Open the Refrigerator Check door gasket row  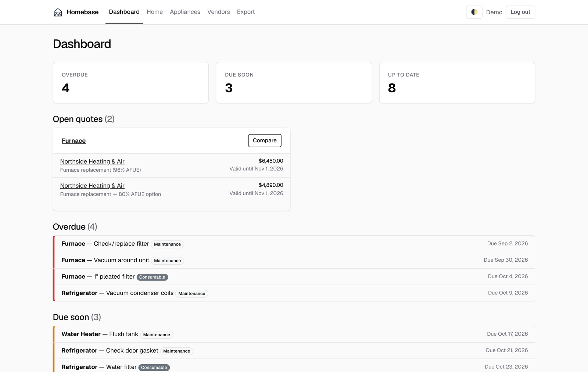click(x=294, y=351)
